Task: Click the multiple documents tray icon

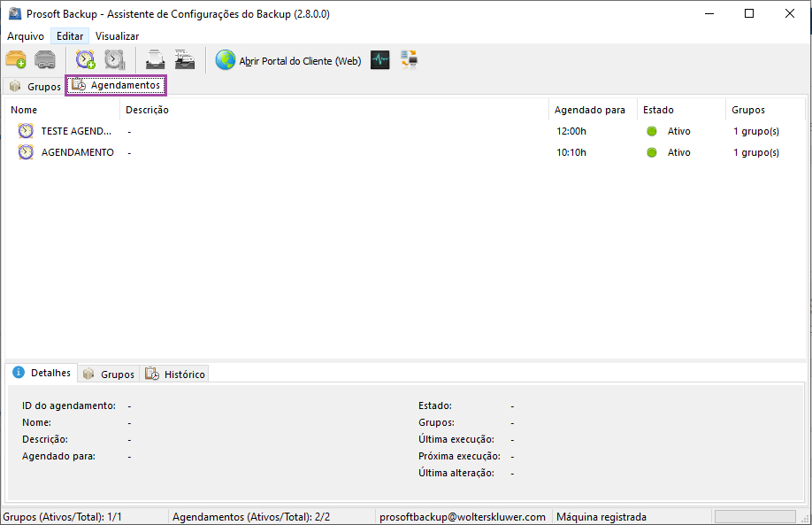Action: tap(184, 59)
